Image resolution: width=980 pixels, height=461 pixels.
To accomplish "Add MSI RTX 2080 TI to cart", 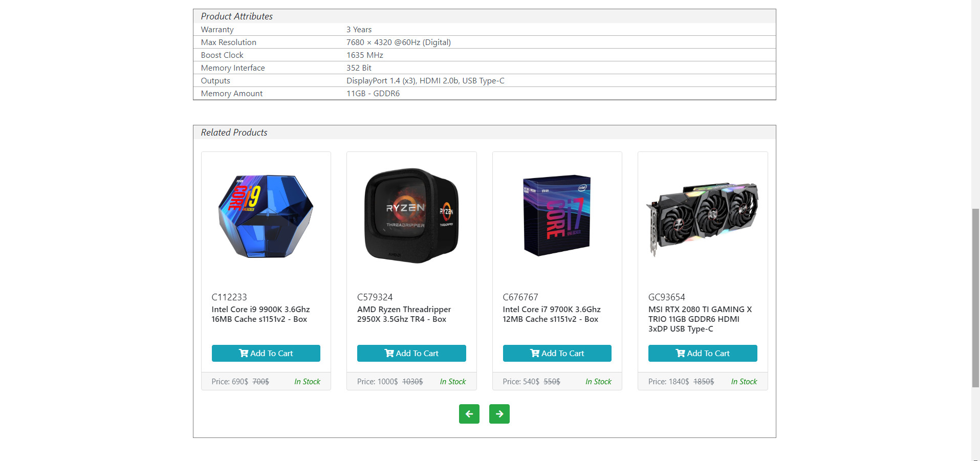I will (x=703, y=353).
